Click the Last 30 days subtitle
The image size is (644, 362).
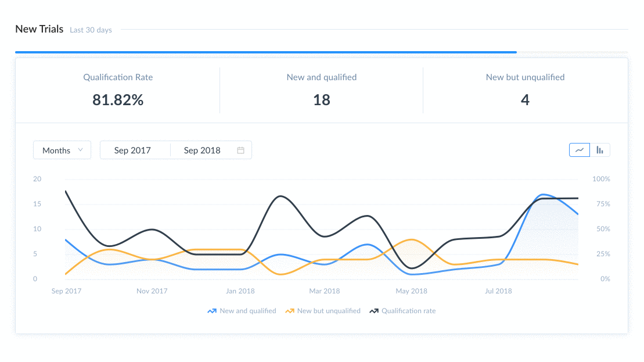[91, 30]
